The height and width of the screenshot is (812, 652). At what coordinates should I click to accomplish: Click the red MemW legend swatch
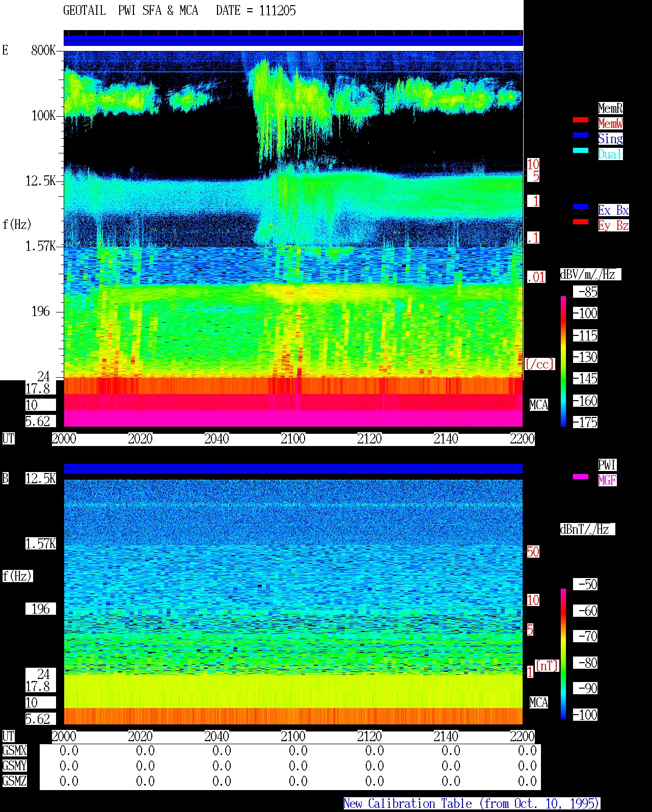tap(581, 120)
